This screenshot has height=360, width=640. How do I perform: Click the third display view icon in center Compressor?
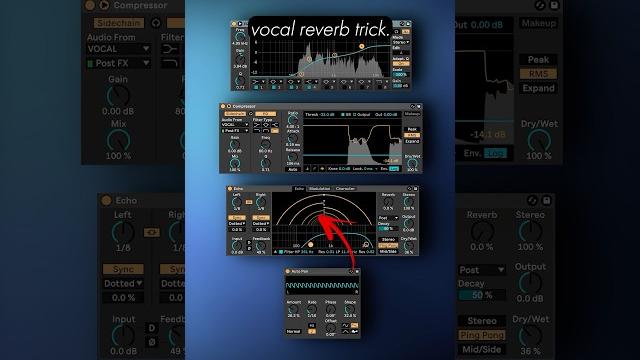(322, 169)
